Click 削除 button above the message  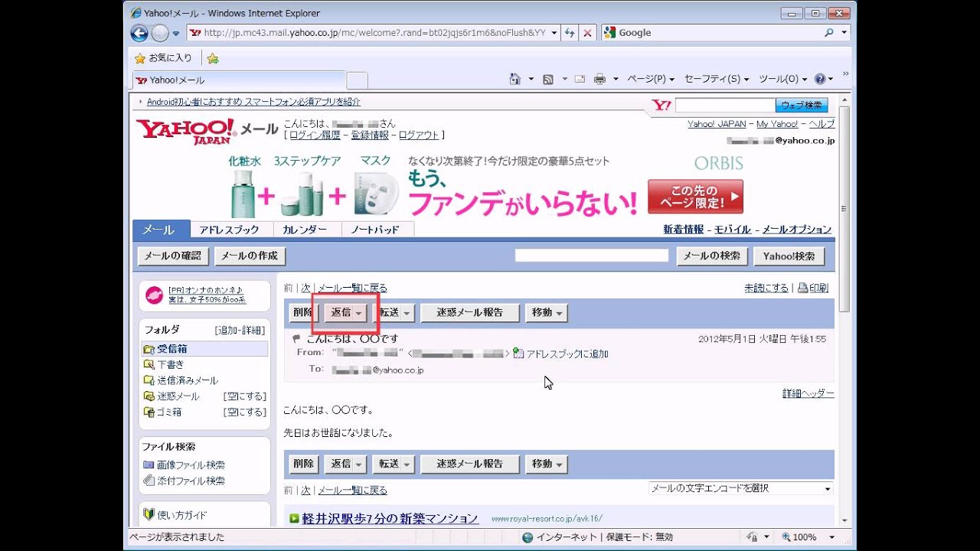tap(302, 313)
